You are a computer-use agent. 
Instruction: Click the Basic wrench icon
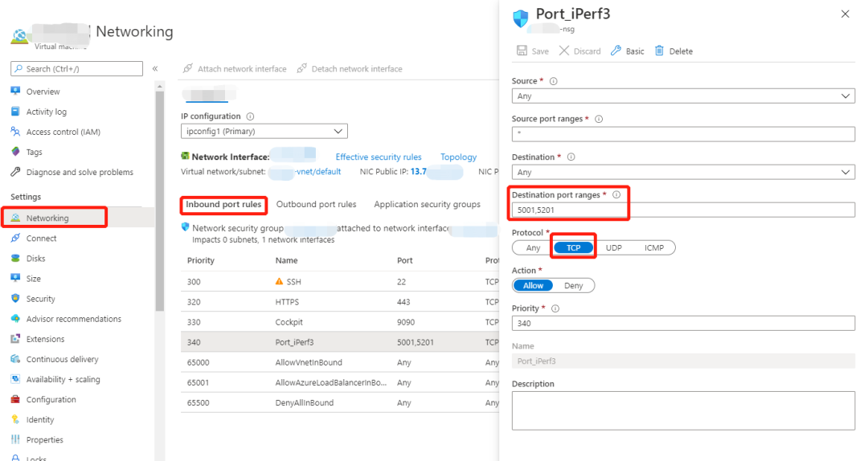616,51
